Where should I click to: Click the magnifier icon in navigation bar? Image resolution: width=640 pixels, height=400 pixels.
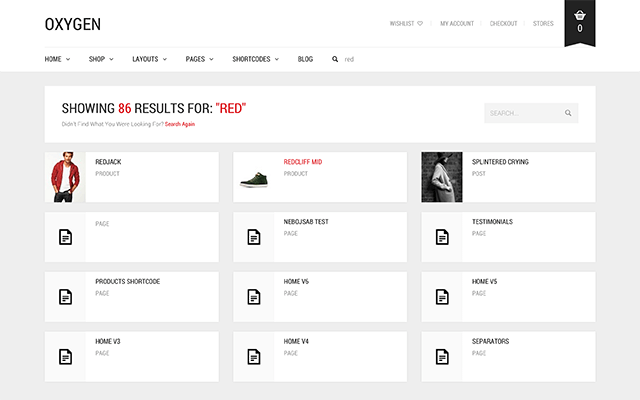pyautogui.click(x=335, y=59)
